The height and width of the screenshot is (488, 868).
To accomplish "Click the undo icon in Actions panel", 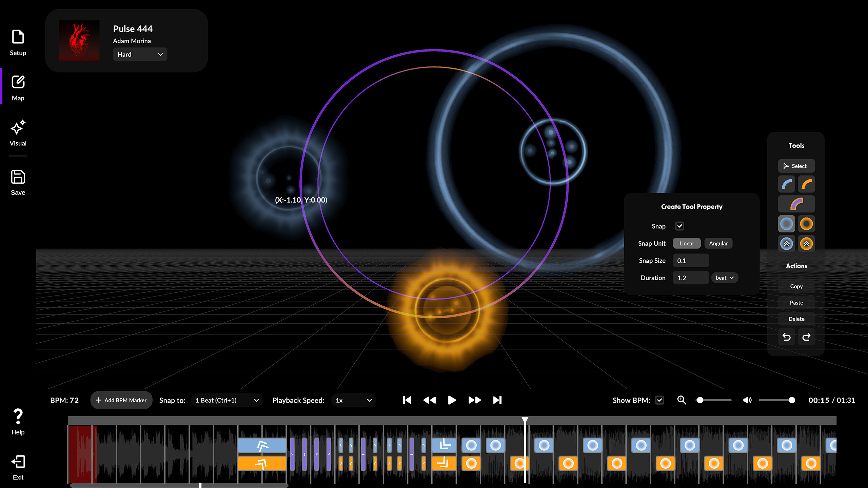I will [x=786, y=337].
